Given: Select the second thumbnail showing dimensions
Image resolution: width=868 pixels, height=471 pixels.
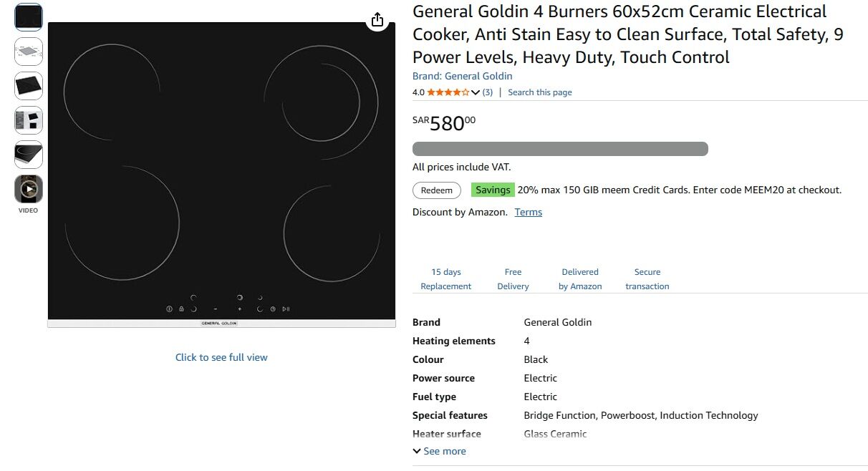Looking at the screenshot, I should click(29, 52).
